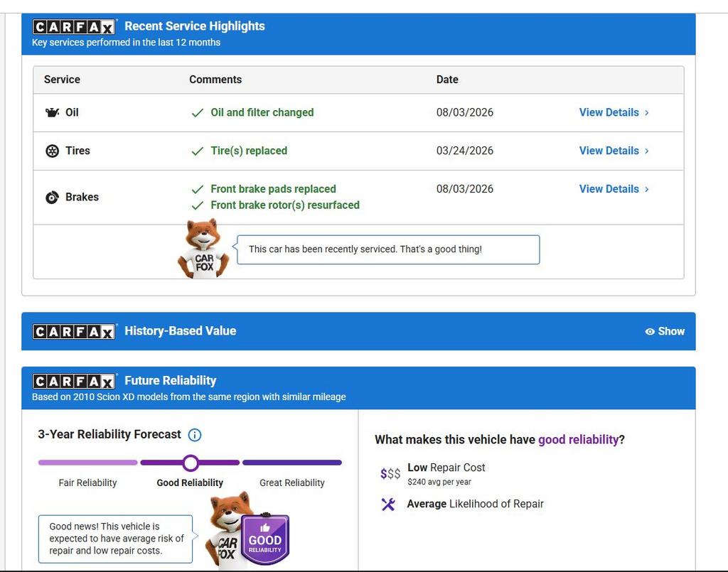Select the 'Front brake pads replaced' comment

[x=274, y=189]
